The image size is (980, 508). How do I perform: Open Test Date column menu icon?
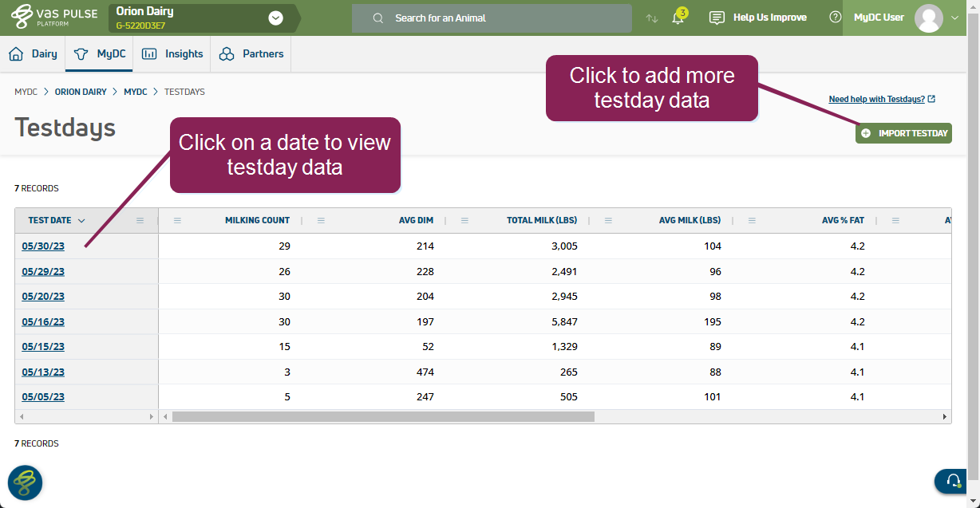[x=140, y=221]
